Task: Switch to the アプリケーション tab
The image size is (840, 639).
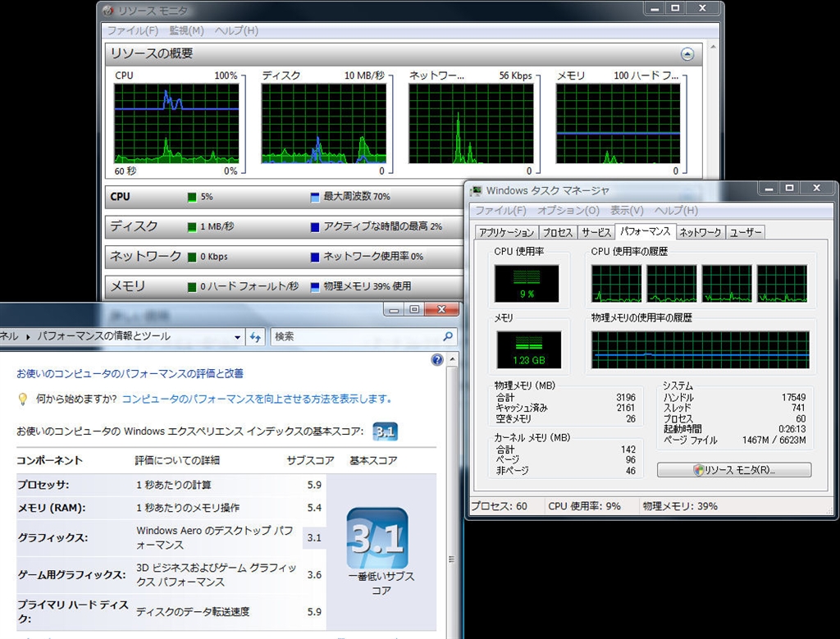Action: 506,232
